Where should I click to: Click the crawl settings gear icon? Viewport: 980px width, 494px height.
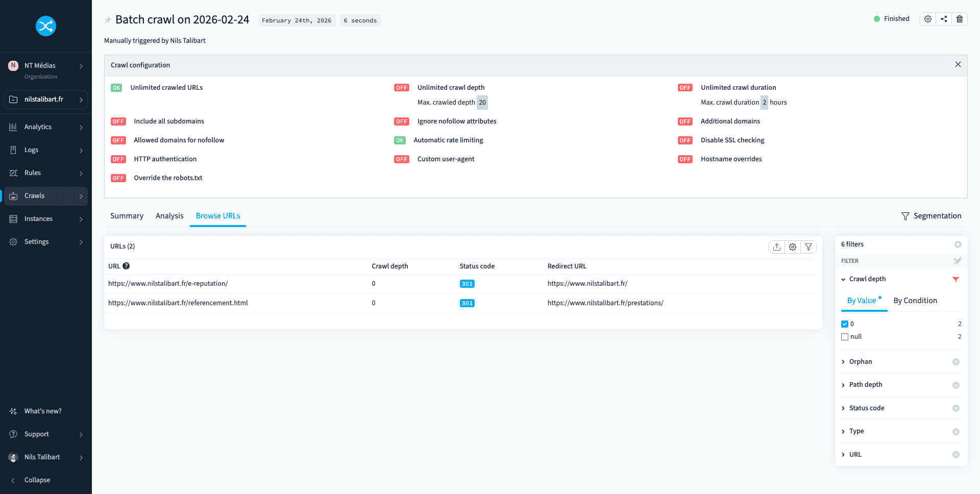pos(928,19)
